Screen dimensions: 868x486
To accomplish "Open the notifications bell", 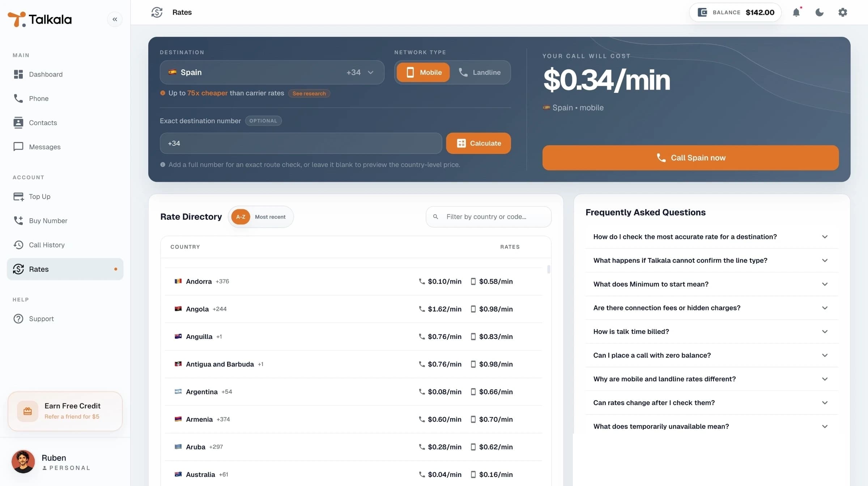I will pos(796,12).
